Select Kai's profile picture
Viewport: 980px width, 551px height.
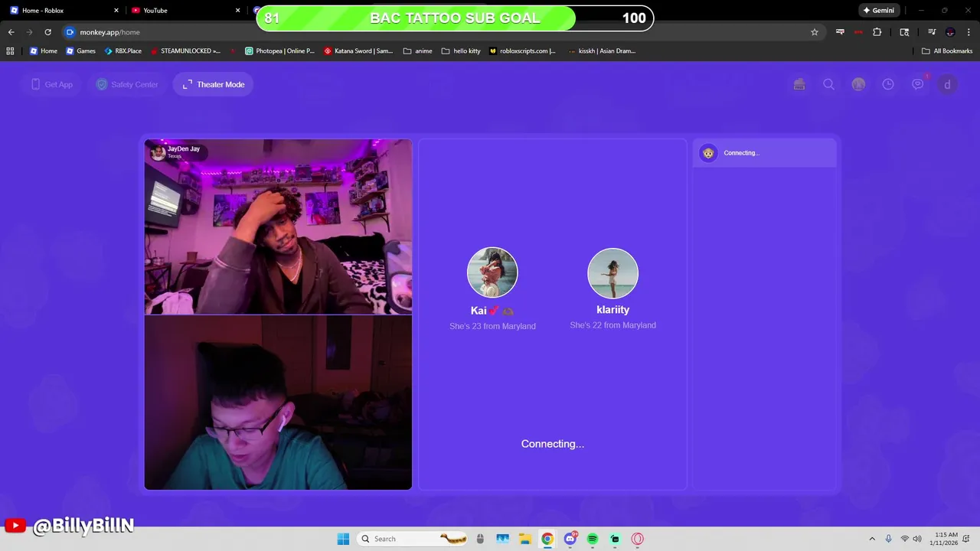point(492,272)
